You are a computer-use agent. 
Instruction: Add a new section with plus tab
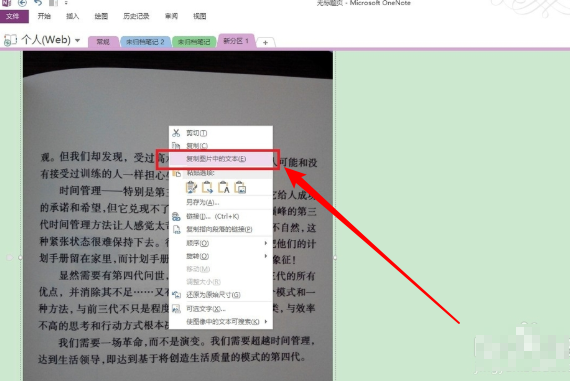point(265,43)
